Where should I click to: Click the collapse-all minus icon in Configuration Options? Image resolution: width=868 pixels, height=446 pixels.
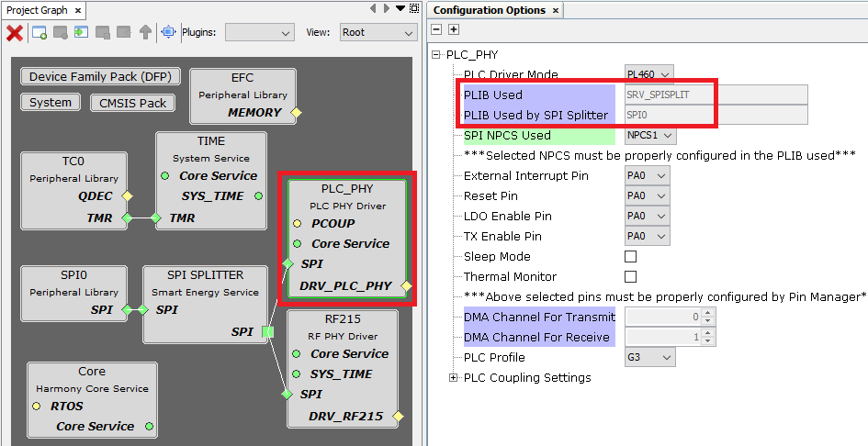coord(436,30)
